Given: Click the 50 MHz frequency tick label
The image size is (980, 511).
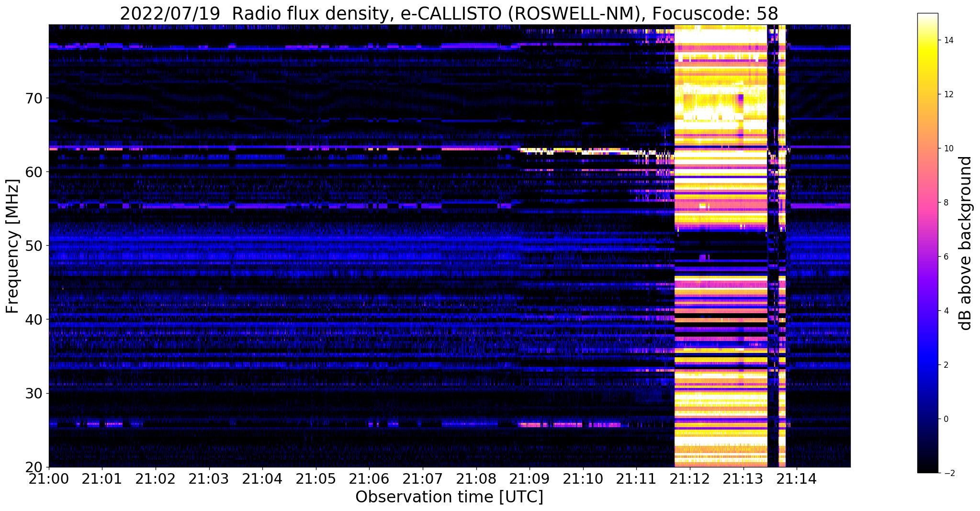Looking at the screenshot, I should (x=34, y=246).
